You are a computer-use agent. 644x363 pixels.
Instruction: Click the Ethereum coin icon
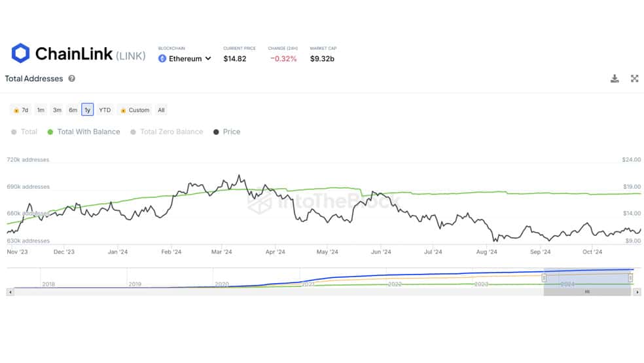click(162, 59)
